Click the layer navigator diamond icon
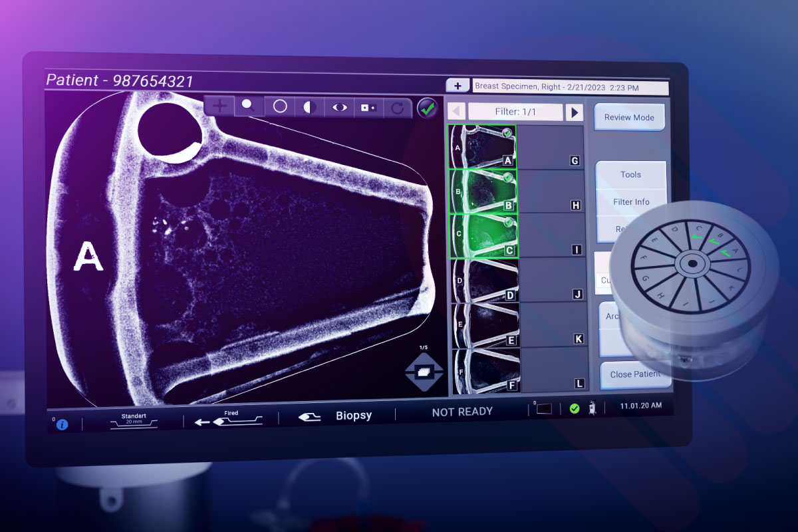This screenshot has height=532, width=798. tap(423, 372)
